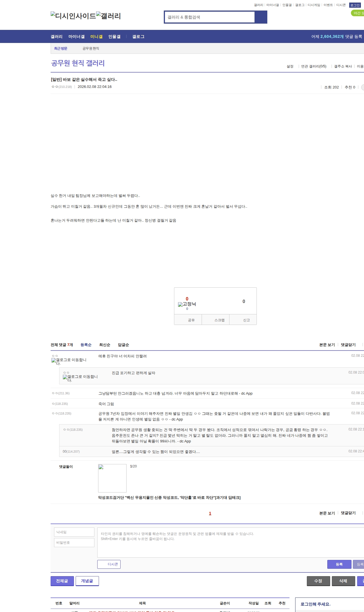This screenshot has width=364, height=612.
Task: Open the 악성코드검거단 ad headline link
Action: click(169, 498)
